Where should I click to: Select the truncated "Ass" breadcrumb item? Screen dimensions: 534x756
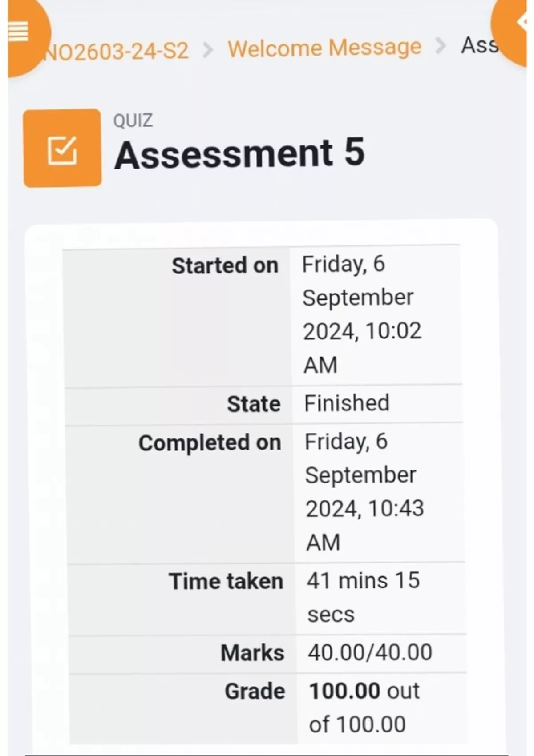tap(479, 45)
